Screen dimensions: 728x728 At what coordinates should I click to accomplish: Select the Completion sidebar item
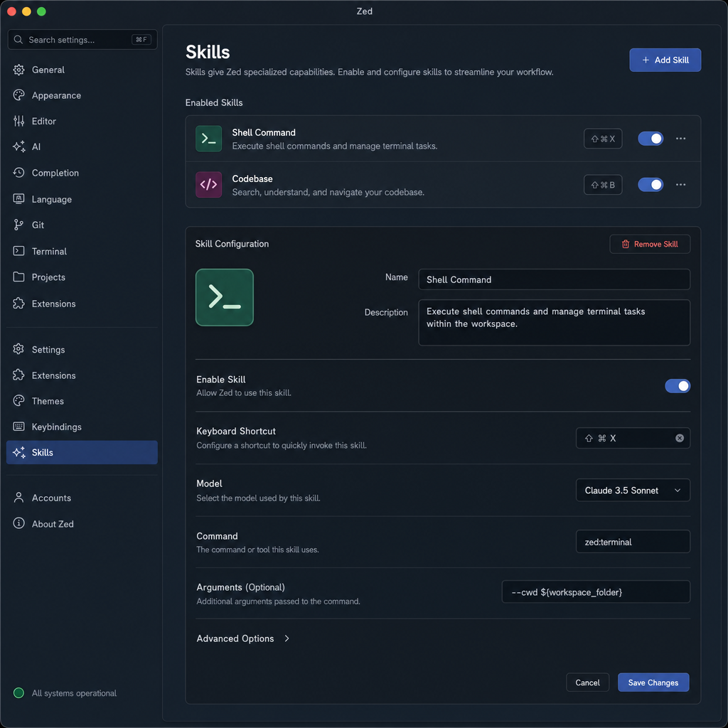click(x=82, y=173)
